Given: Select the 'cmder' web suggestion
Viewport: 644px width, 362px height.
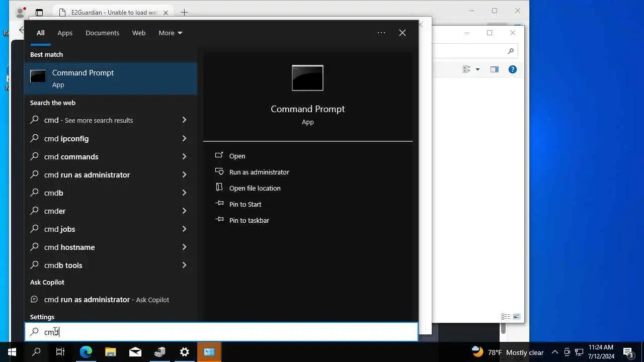Looking at the screenshot, I should pyautogui.click(x=111, y=211).
